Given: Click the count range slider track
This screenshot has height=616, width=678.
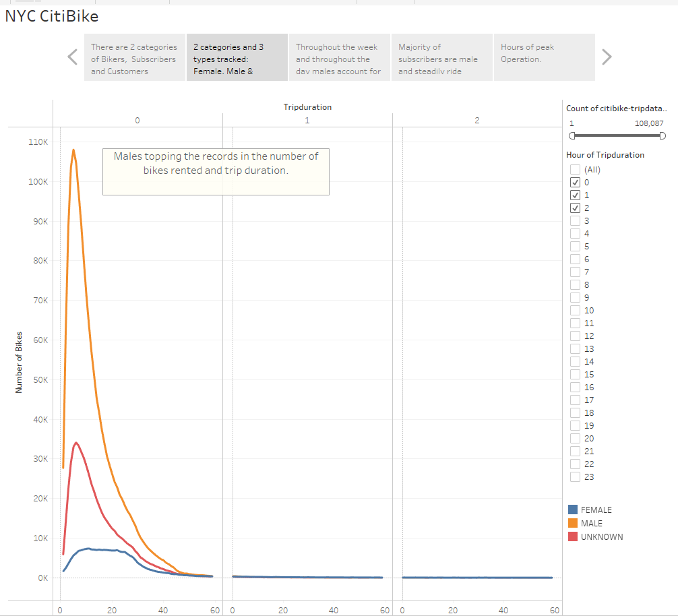Looking at the screenshot, I should [x=617, y=135].
